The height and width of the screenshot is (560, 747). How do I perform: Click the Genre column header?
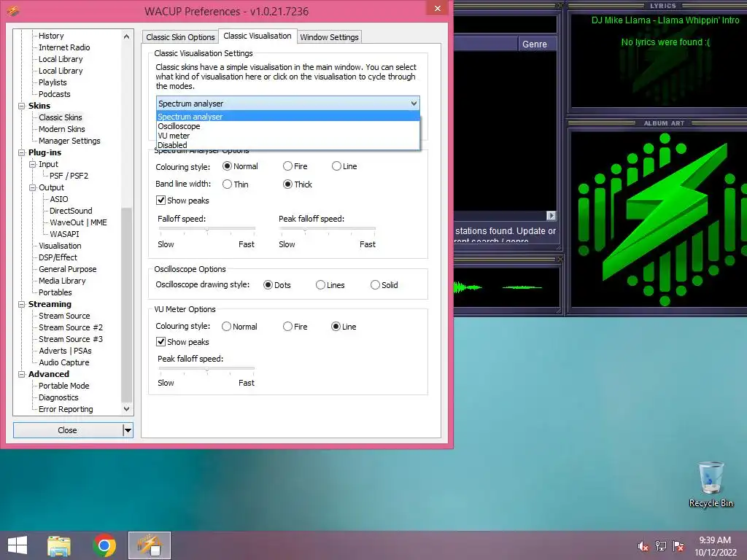[x=537, y=44]
